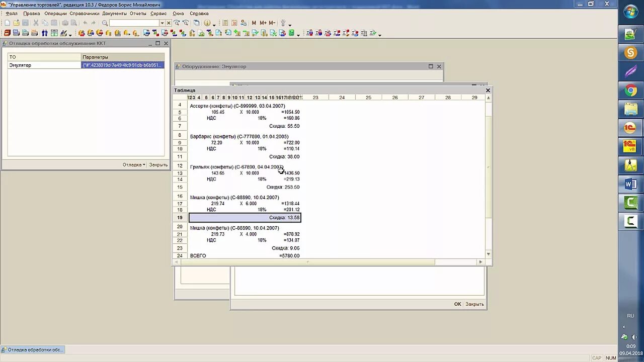Click the ТО column header
The height and width of the screenshot is (362, 644).
click(x=44, y=57)
